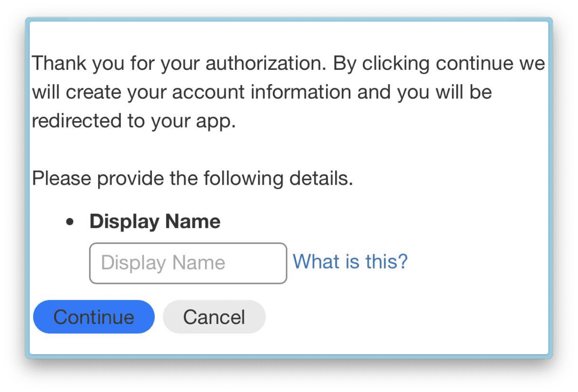578x392 pixels.
Task: Click the word "following" in the instructions
Action: pyautogui.click(x=243, y=179)
